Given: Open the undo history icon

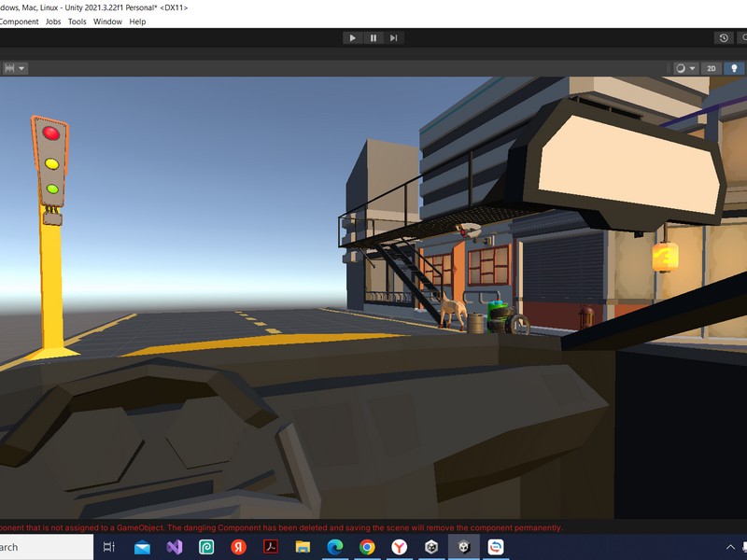Looking at the screenshot, I should (x=723, y=38).
